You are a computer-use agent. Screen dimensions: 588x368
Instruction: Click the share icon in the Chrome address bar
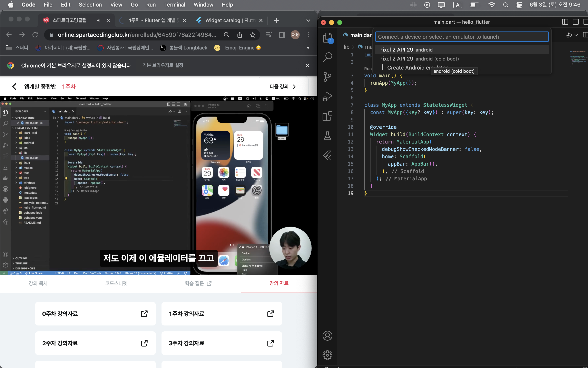point(239,35)
